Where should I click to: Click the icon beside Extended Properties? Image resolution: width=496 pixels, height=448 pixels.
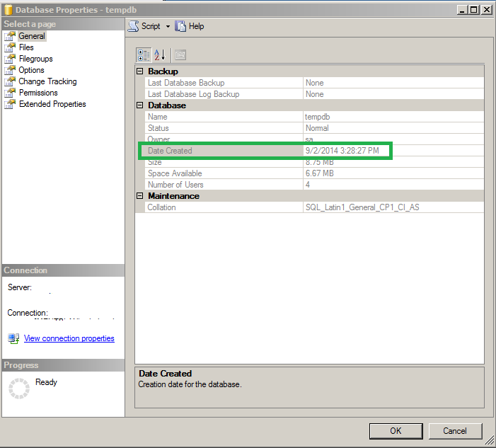(10, 104)
